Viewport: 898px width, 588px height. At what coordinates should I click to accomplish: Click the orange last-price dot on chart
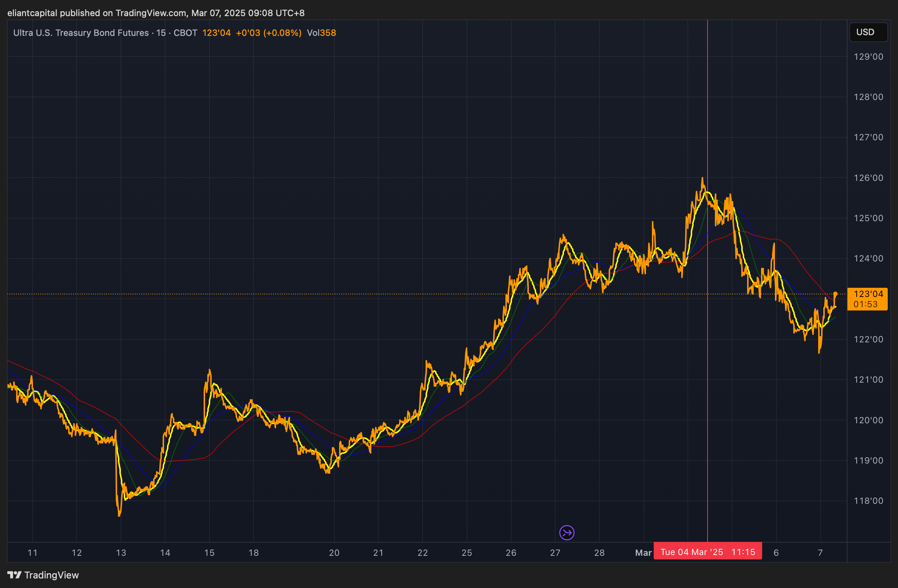click(835, 294)
